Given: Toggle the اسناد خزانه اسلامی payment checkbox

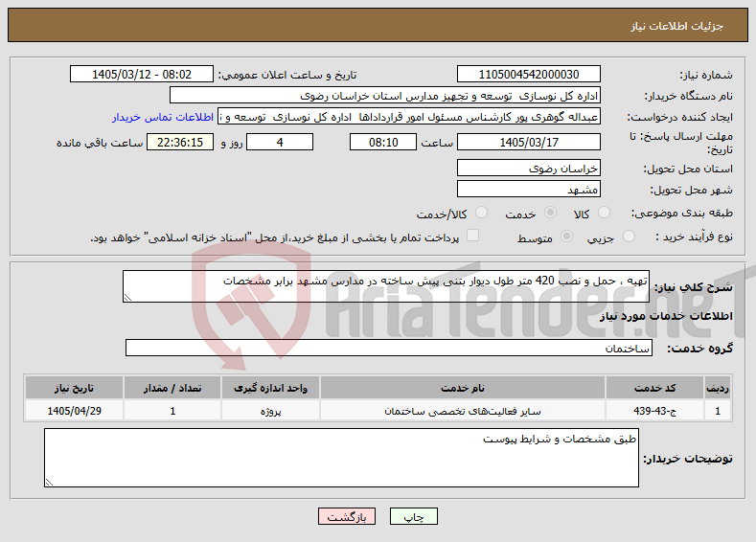Looking at the screenshot, I should pos(473,236).
